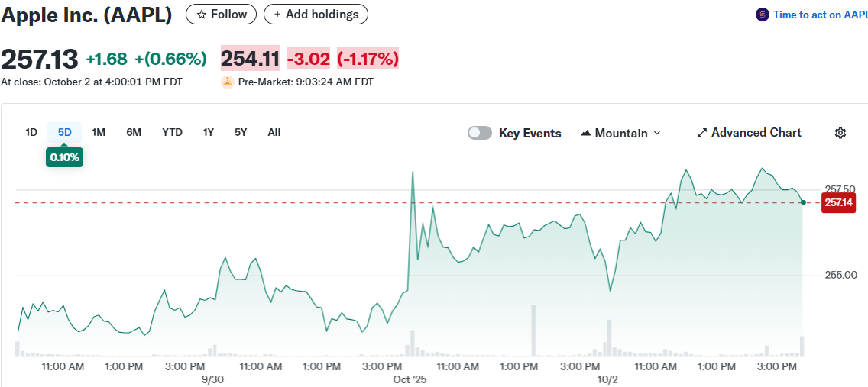Click the star Follow button
The image size is (868, 387).
coord(222,14)
